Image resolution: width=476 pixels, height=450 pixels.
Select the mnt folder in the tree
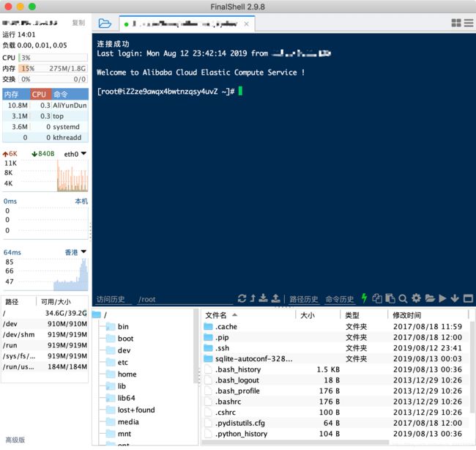pyautogui.click(x=119, y=434)
